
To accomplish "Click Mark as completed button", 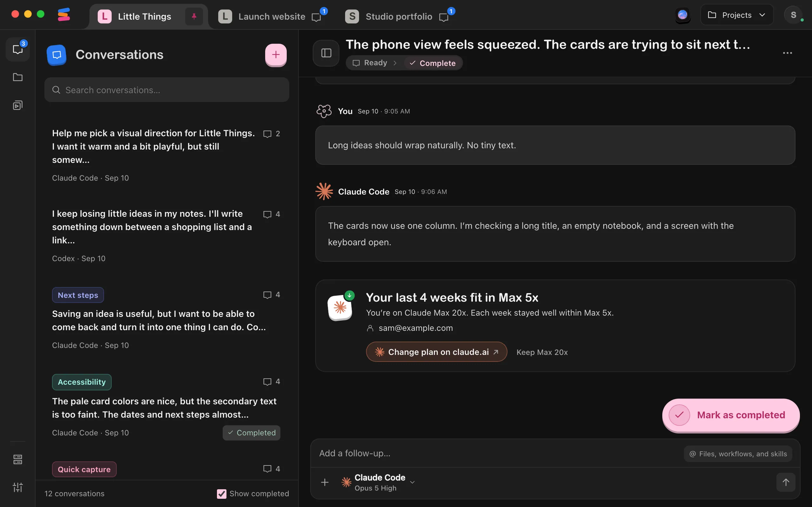I will (x=731, y=415).
